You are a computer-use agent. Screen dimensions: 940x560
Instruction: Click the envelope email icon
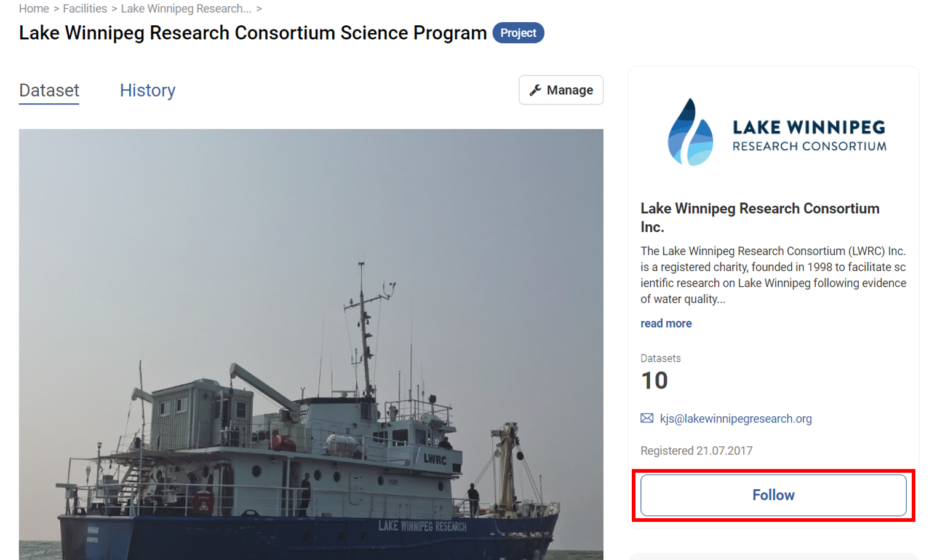pyautogui.click(x=647, y=419)
